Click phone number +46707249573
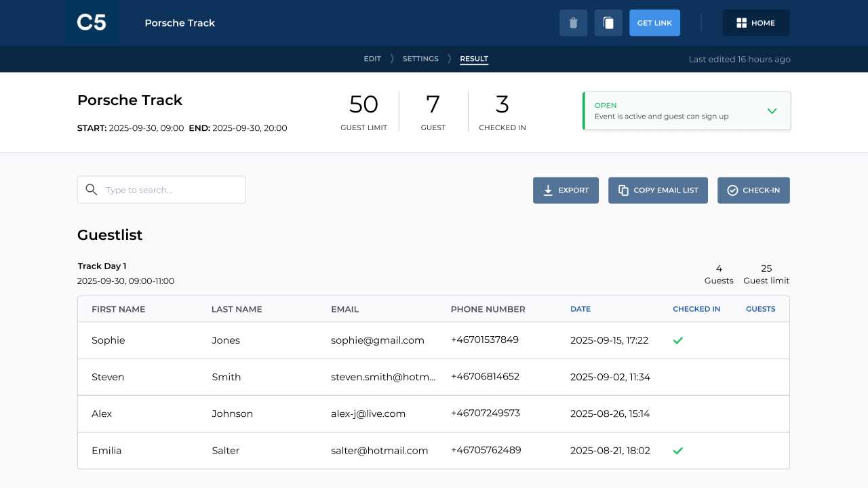Viewport: 868px width, 488px height. click(x=486, y=413)
